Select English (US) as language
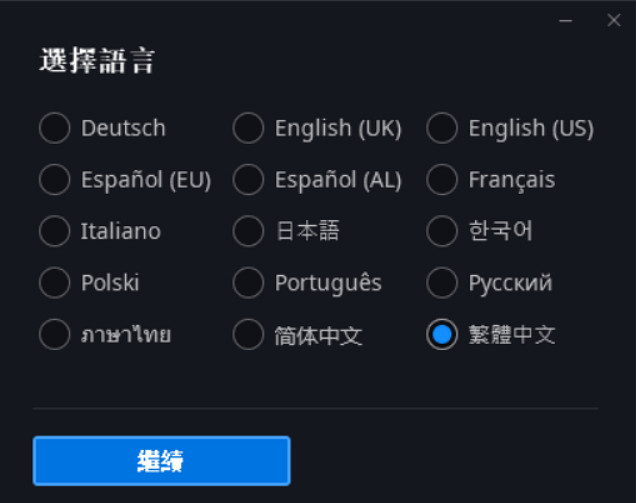Screen dimensions: 636x503 442,128
